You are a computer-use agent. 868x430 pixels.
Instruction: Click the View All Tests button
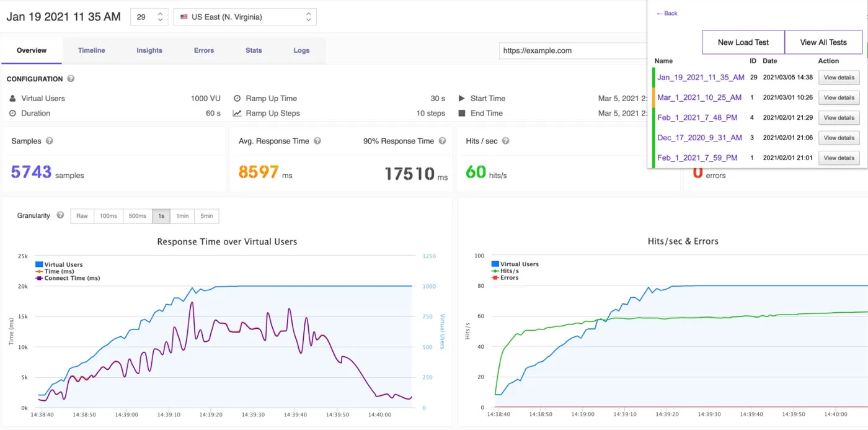pos(823,42)
